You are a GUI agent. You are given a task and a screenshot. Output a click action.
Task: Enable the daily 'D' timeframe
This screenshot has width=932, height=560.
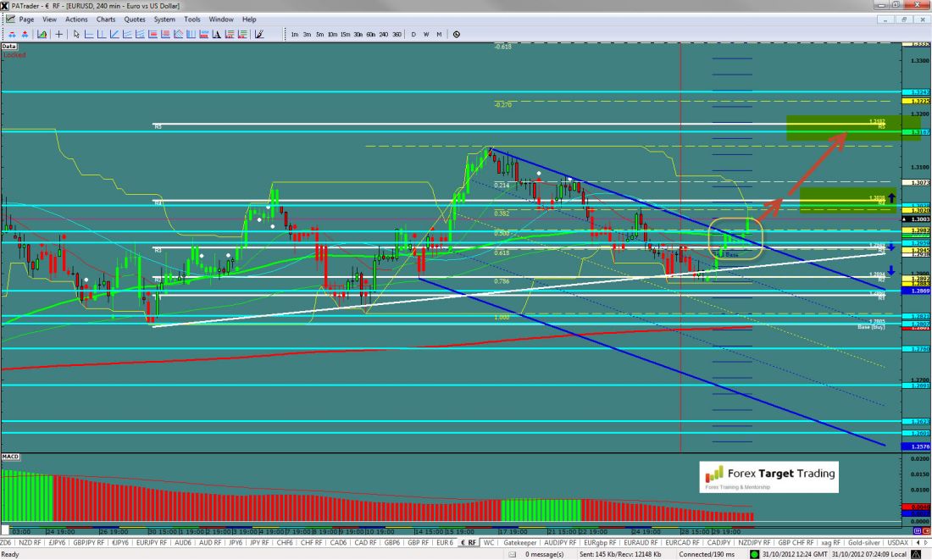tap(413, 35)
